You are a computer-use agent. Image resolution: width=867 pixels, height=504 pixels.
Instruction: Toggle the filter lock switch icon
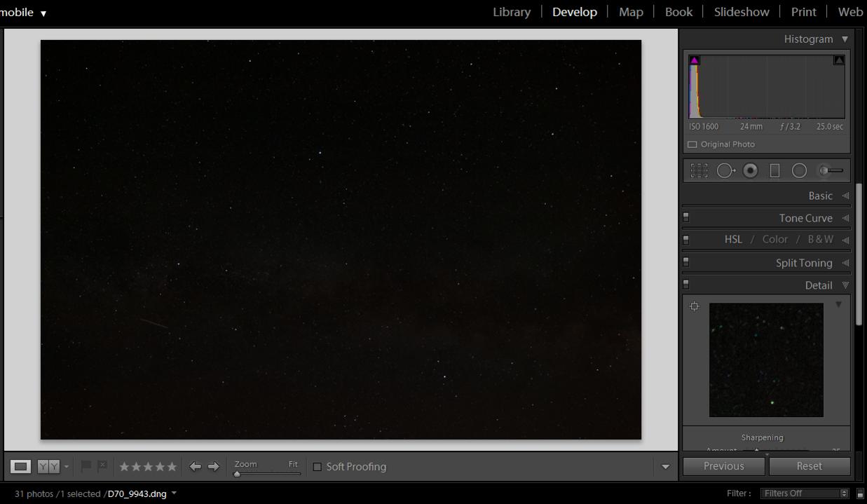tap(860, 493)
